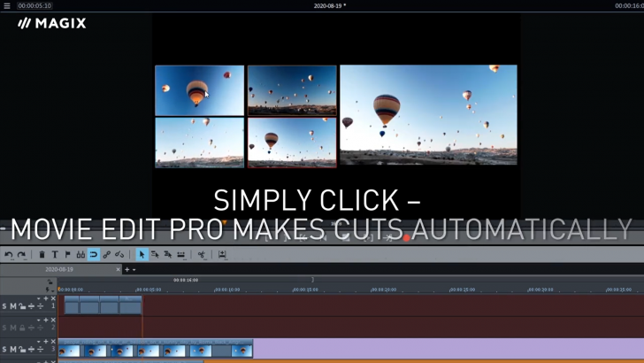The height and width of the screenshot is (363, 644).
Task: Click the 00:00:16:00 range bar
Action: point(186,280)
